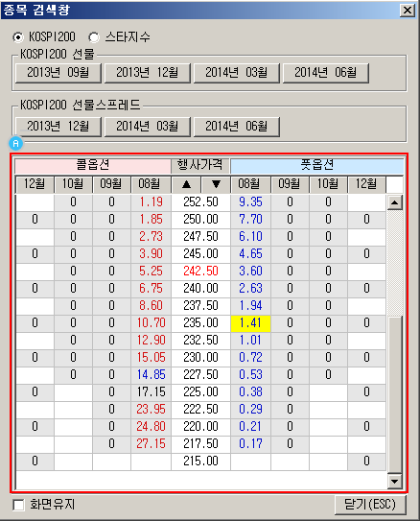Click the 콜옵션 header tab
Image resolution: width=420 pixels, height=521 pixels.
[x=93, y=165]
